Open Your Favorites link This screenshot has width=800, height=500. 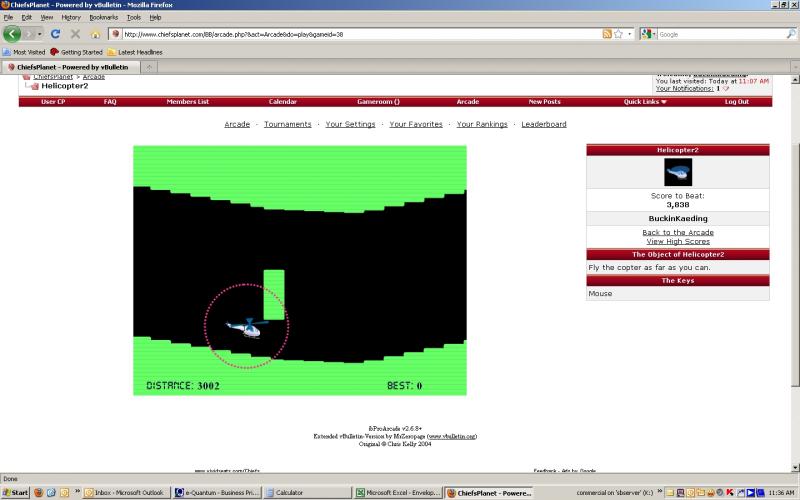pyautogui.click(x=416, y=124)
